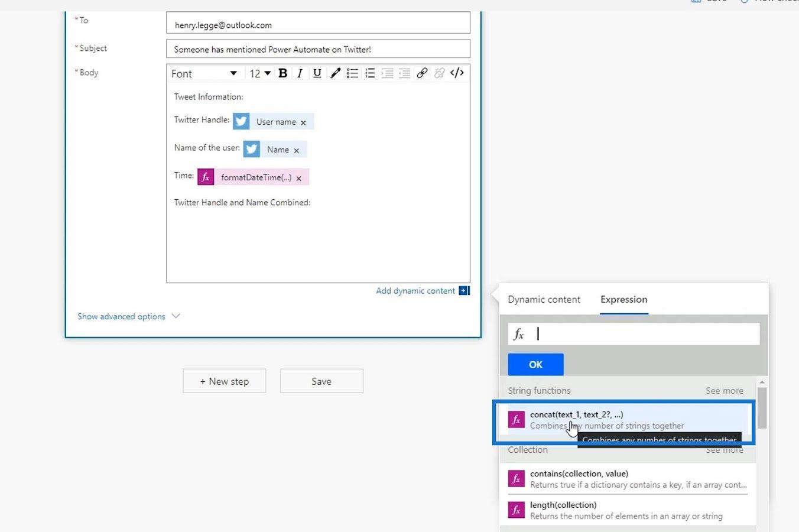The image size is (799, 532).
Task: Remove the User name token
Action: [x=303, y=123]
